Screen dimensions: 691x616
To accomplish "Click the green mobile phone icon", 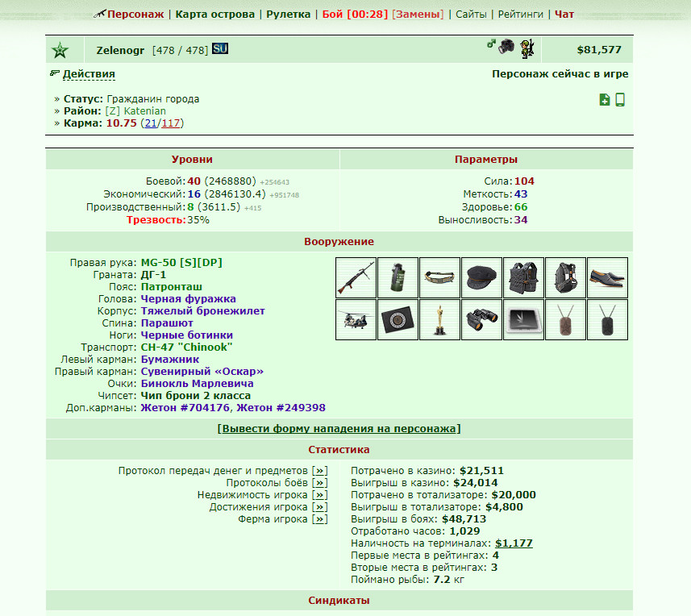I will pyautogui.click(x=620, y=100).
